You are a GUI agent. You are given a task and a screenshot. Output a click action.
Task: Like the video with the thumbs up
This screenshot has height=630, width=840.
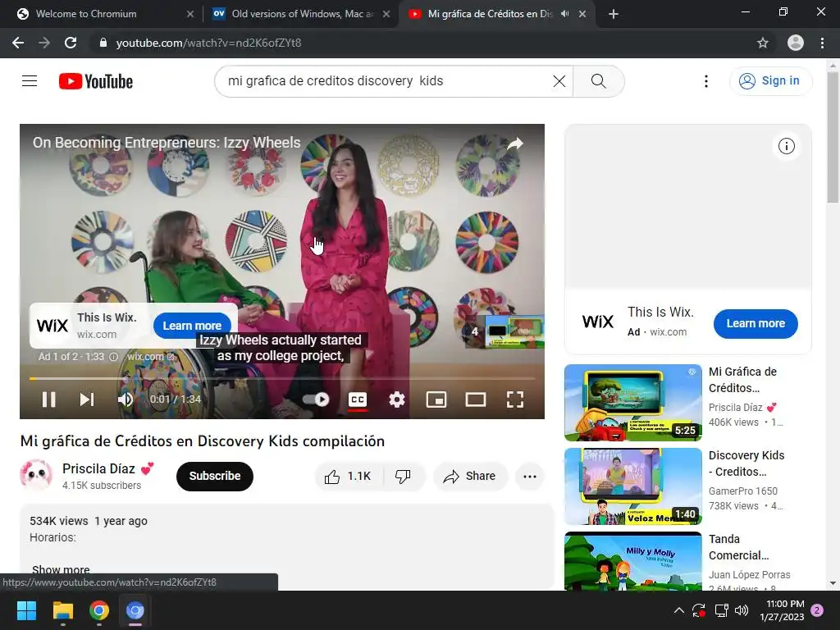click(349, 477)
